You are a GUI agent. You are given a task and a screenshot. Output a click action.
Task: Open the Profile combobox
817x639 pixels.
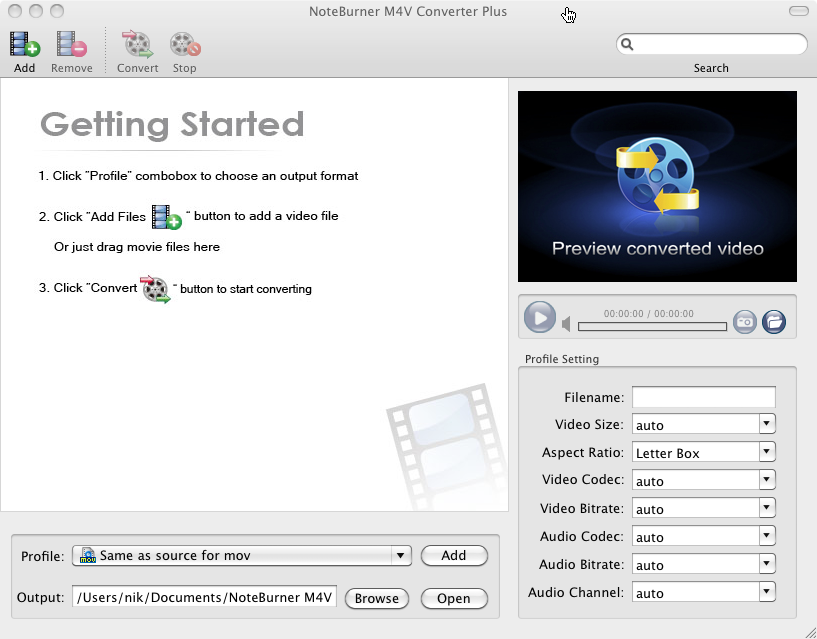242,556
